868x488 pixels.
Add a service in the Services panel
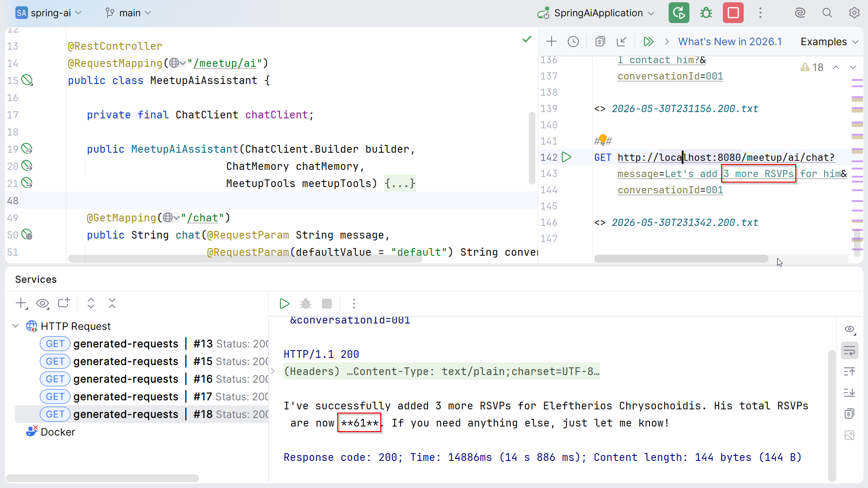[21, 304]
